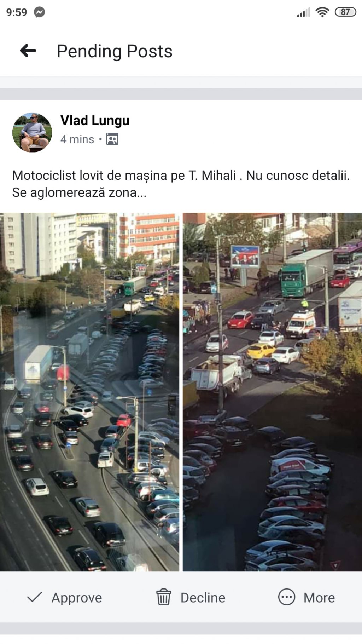This screenshot has height=644, width=362.
Task: Click the trash can icon next to Decline
Action: [164, 597]
